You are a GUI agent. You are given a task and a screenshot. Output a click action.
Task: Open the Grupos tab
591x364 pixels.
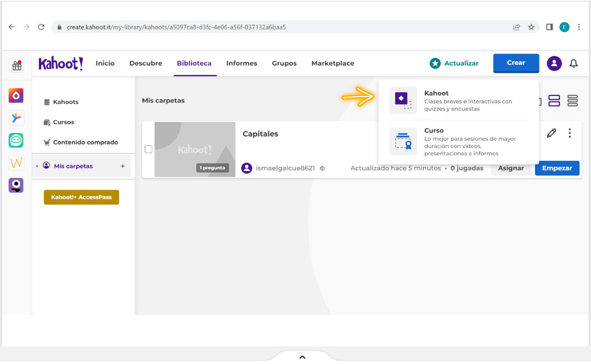pyautogui.click(x=284, y=63)
